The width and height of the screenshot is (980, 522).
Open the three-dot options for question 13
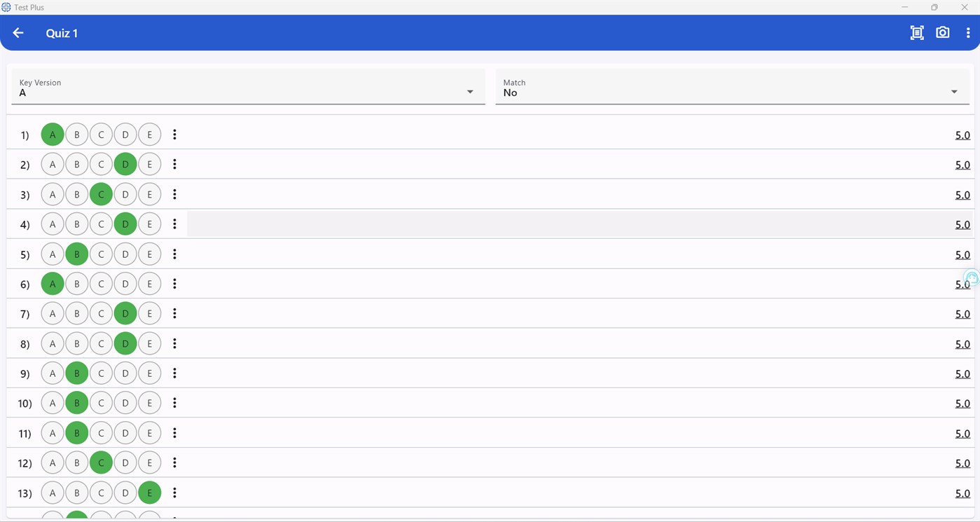click(x=174, y=493)
